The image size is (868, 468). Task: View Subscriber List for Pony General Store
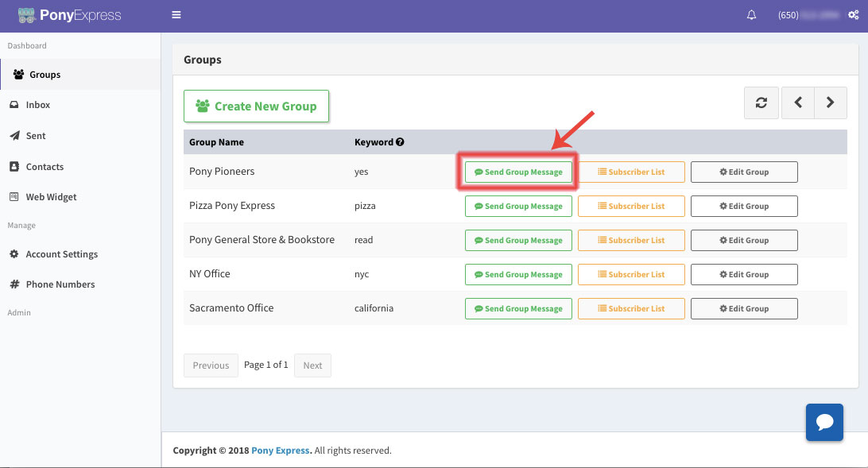click(631, 240)
